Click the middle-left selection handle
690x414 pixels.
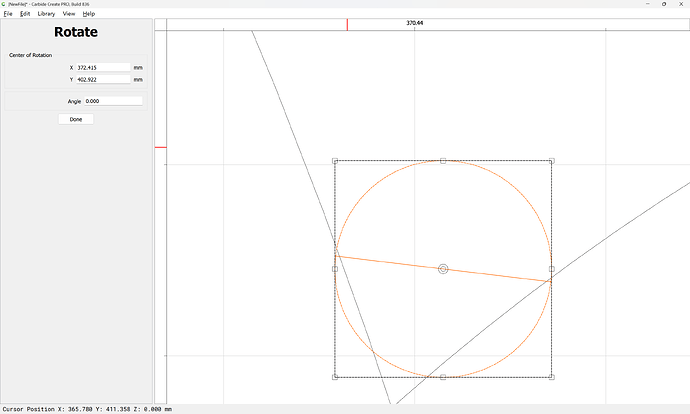(x=335, y=269)
